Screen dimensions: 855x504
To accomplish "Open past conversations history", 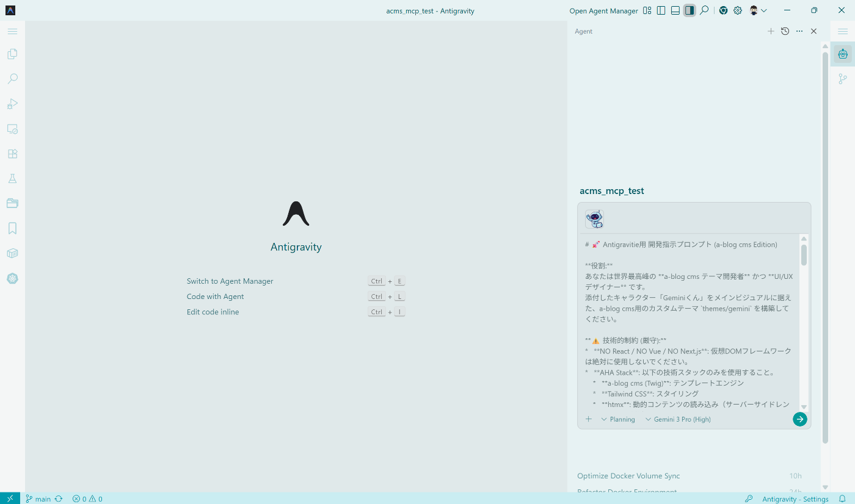I will coord(785,31).
